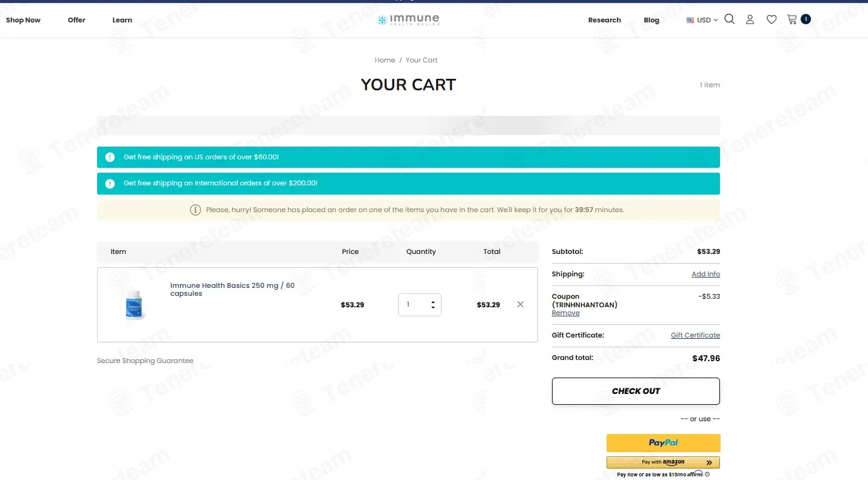Open the wishlist heart icon
This screenshot has height=480, width=868.
(772, 19)
